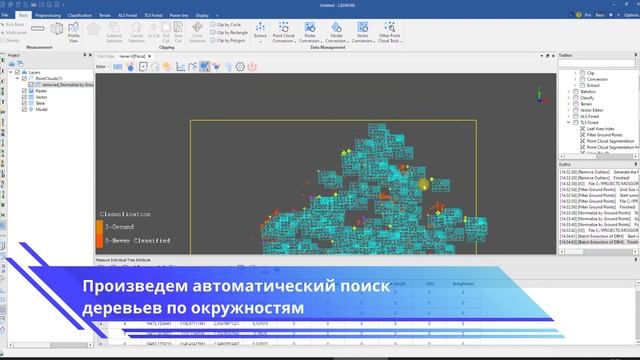Toggle the removed_Normalize point cloud checkbox
The image size is (640, 360).
[31, 84]
